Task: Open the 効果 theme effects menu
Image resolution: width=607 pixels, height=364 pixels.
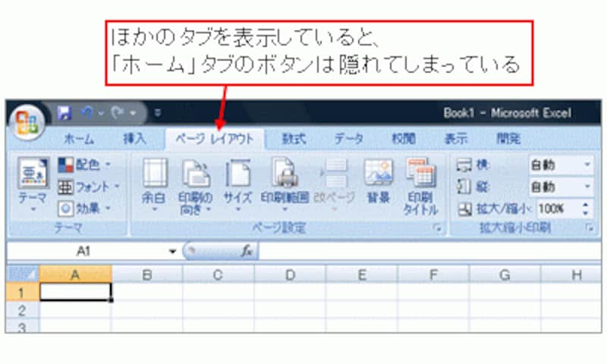Action: (x=84, y=209)
